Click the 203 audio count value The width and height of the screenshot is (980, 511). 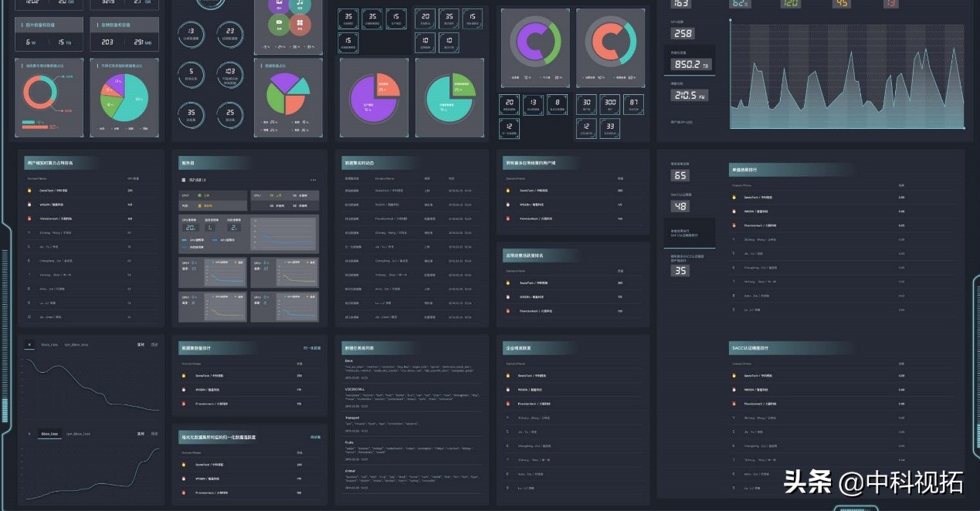tap(107, 42)
